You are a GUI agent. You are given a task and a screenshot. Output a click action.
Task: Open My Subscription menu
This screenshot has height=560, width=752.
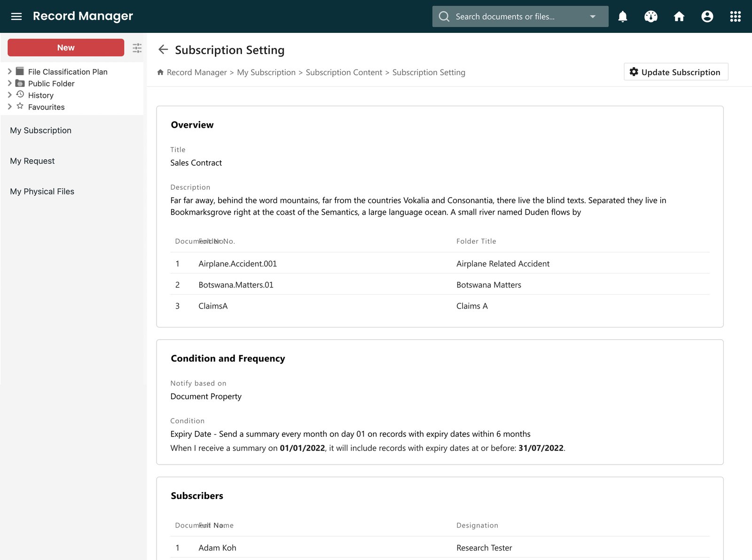pos(41,131)
